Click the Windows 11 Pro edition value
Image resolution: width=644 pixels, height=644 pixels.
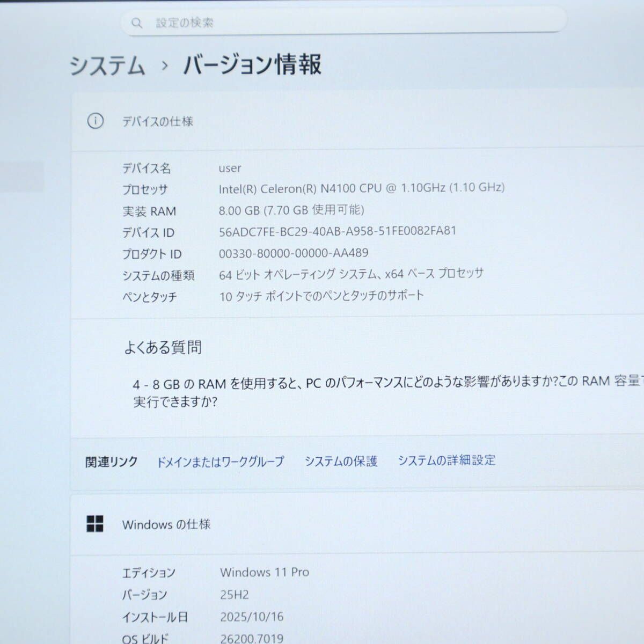point(265,572)
